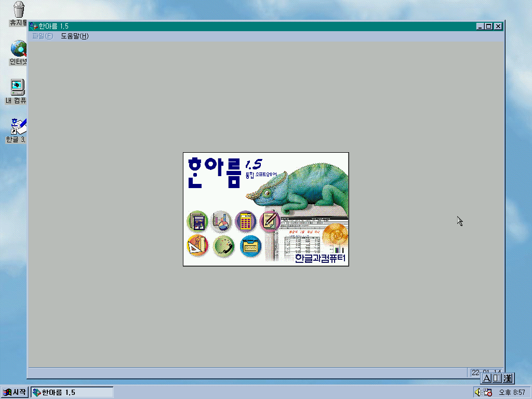The width and height of the screenshot is (532, 399).
Task: Click the task scheduler tray icon
Action: (487, 392)
